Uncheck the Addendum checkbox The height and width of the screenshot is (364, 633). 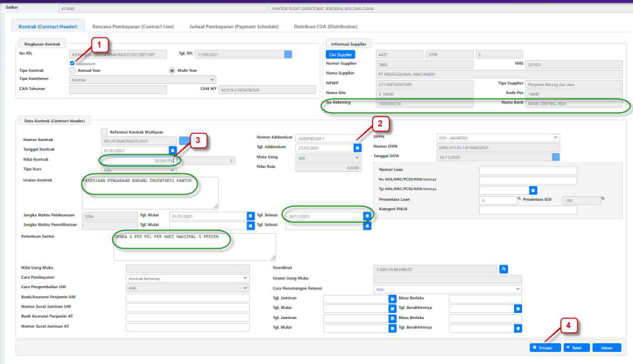pos(72,64)
